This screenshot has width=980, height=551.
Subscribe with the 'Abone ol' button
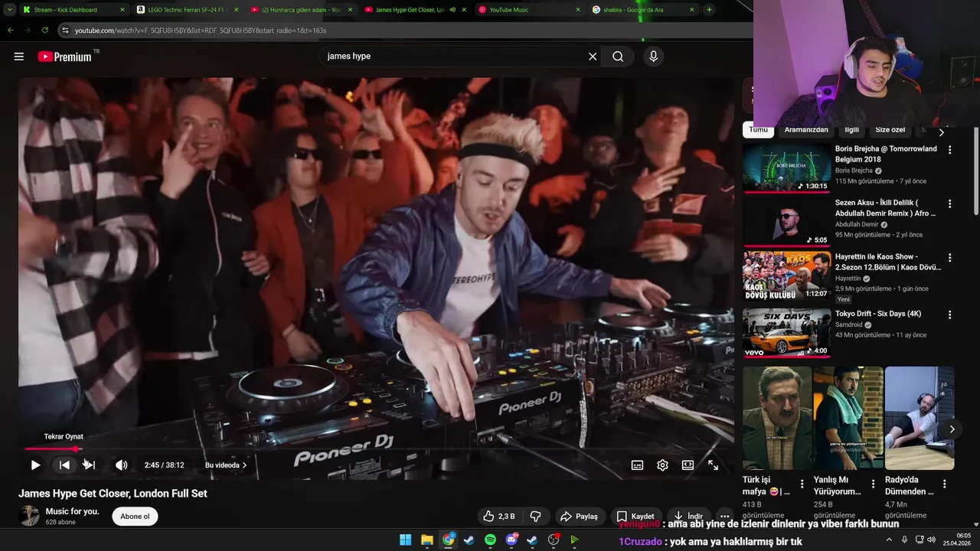coord(135,517)
